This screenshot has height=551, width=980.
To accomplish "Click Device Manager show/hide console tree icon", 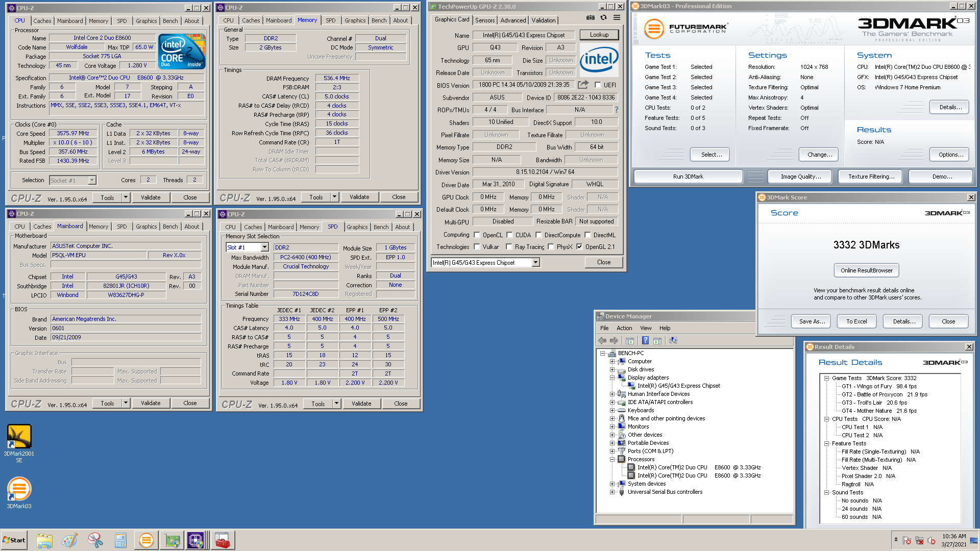I will click(630, 340).
